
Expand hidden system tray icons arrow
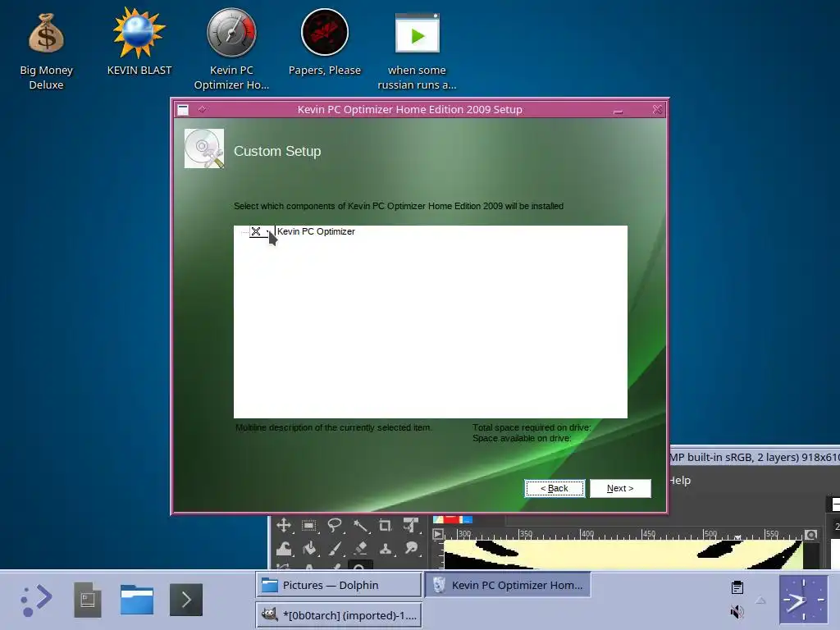tap(760, 600)
